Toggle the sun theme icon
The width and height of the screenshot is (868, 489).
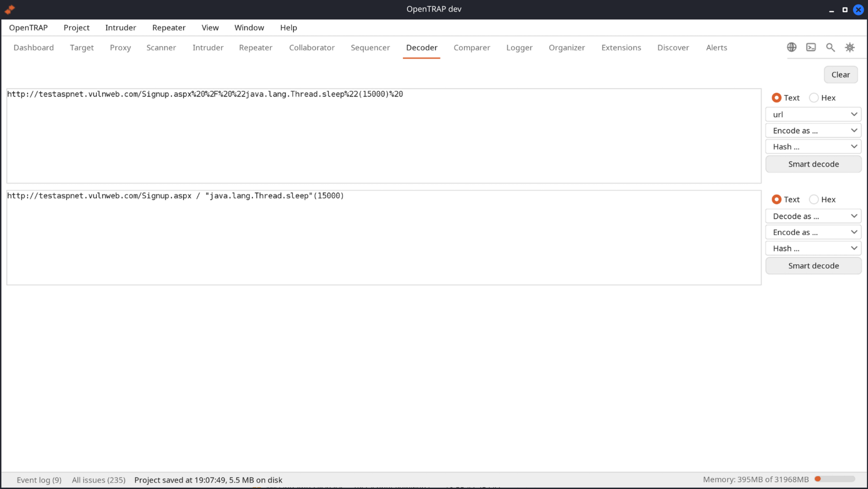(850, 47)
